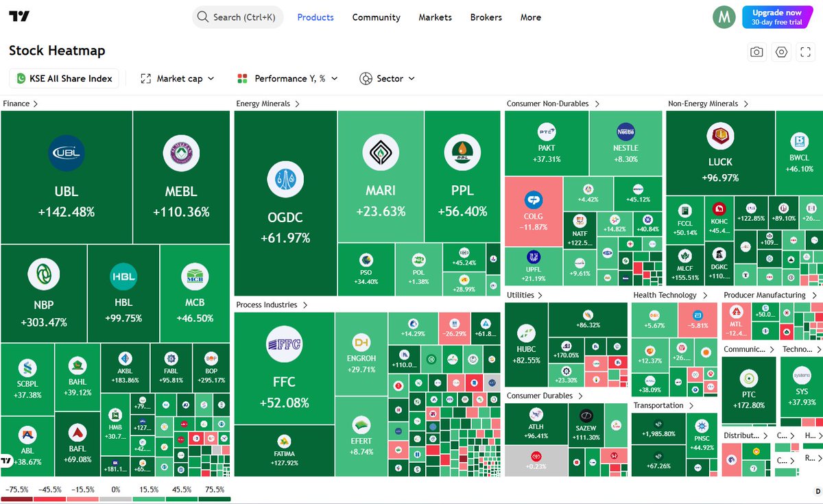The image size is (823, 504).
Task: Click the MEBL logo tile
Action: pos(181,153)
